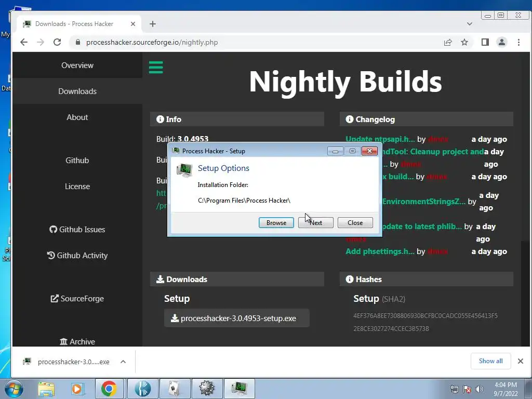The image size is (532, 399).
Task: Click the update to latest phlib changelog entry
Action: [x=422, y=227]
